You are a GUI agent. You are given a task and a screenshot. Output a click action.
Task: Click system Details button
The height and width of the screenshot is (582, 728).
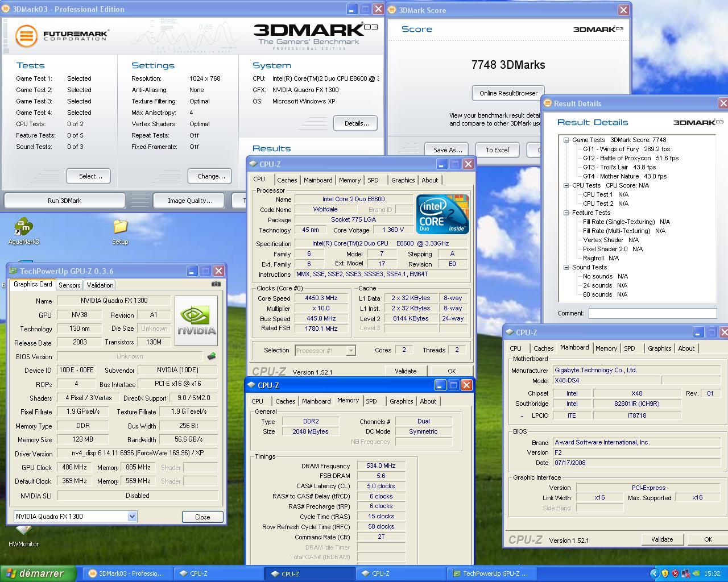[357, 123]
